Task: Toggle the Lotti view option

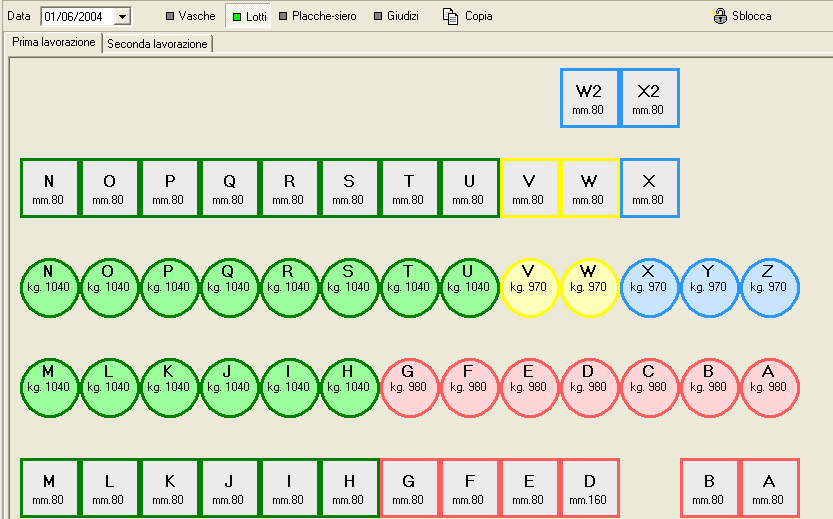Action: point(248,16)
